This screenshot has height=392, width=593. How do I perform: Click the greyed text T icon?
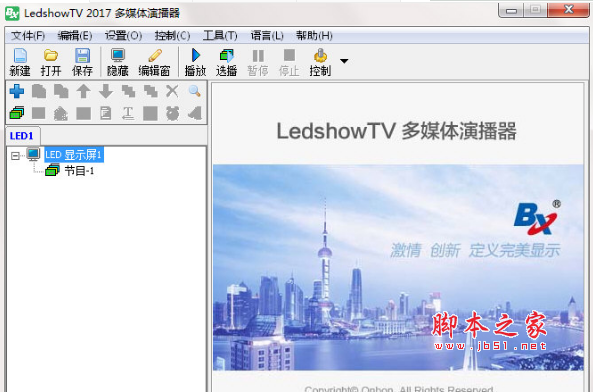tap(128, 113)
